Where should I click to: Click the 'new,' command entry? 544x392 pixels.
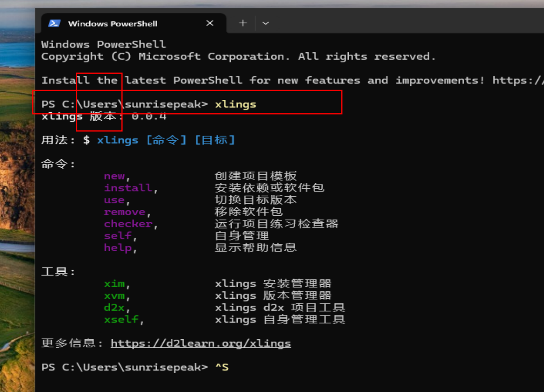[117, 176]
